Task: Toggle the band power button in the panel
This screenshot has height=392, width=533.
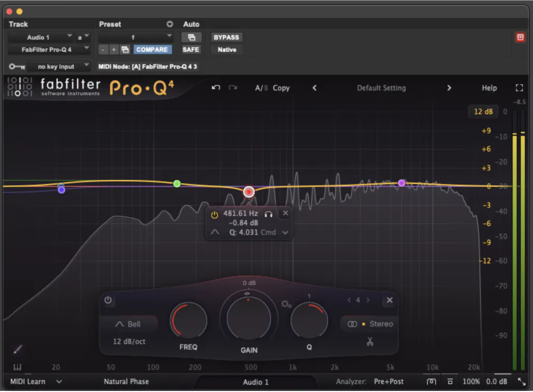Action: point(108,300)
